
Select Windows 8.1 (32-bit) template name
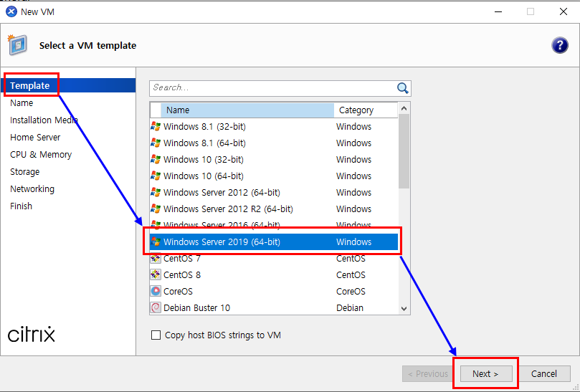[204, 126]
